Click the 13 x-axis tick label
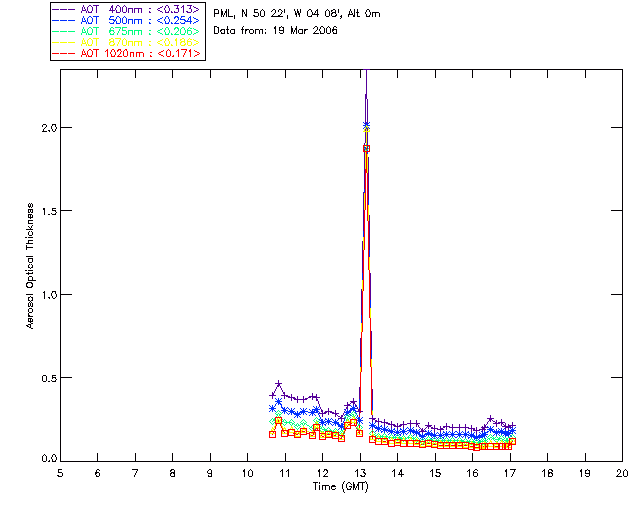The height and width of the screenshot is (512, 640). (x=360, y=473)
